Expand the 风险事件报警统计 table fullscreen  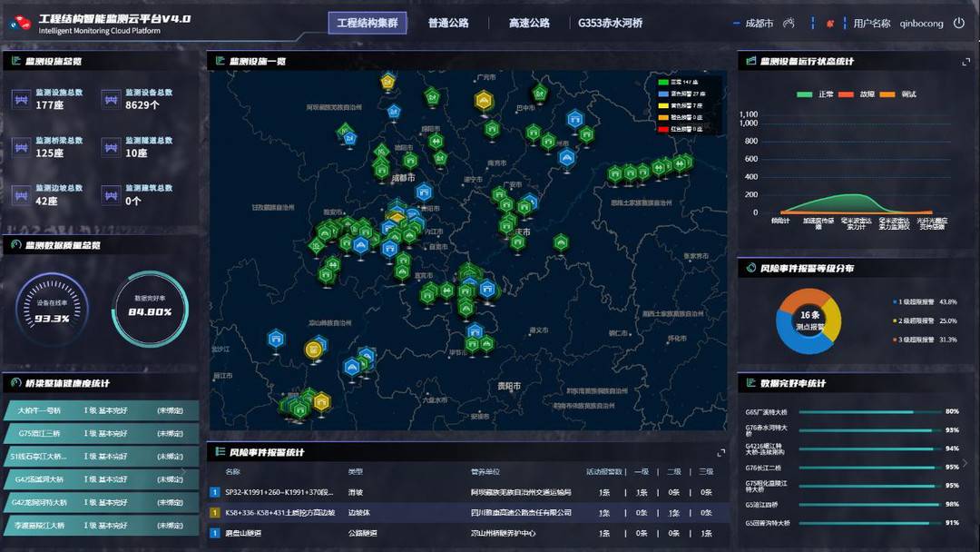(x=721, y=452)
